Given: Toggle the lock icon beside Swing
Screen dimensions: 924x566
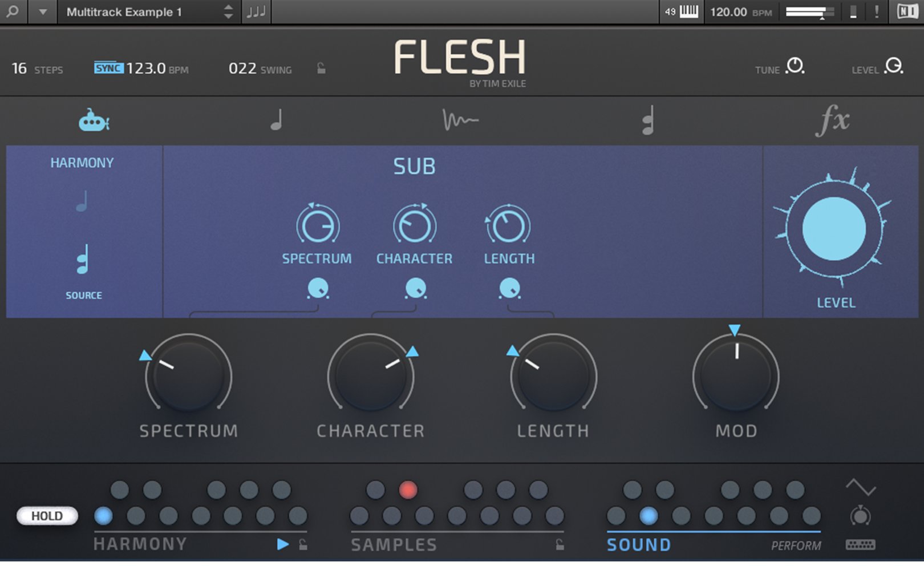Looking at the screenshot, I should pos(322,68).
